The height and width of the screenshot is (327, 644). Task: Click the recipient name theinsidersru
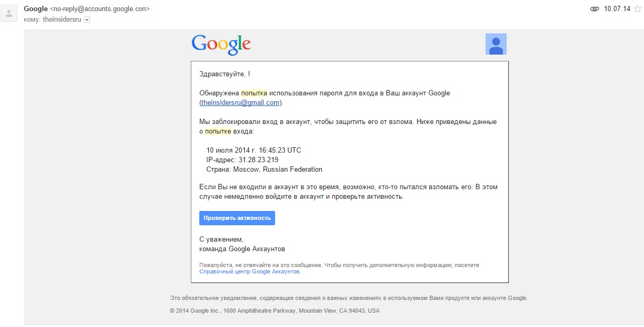pyautogui.click(x=61, y=20)
